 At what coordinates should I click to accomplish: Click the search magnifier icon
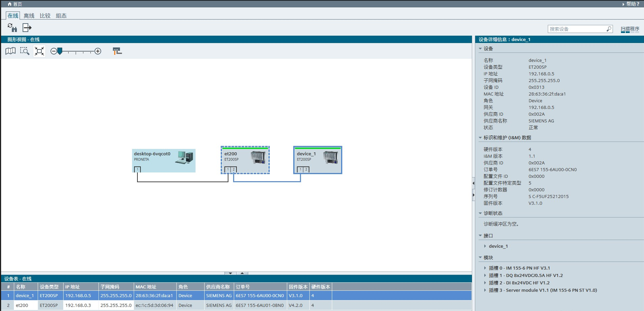click(609, 29)
